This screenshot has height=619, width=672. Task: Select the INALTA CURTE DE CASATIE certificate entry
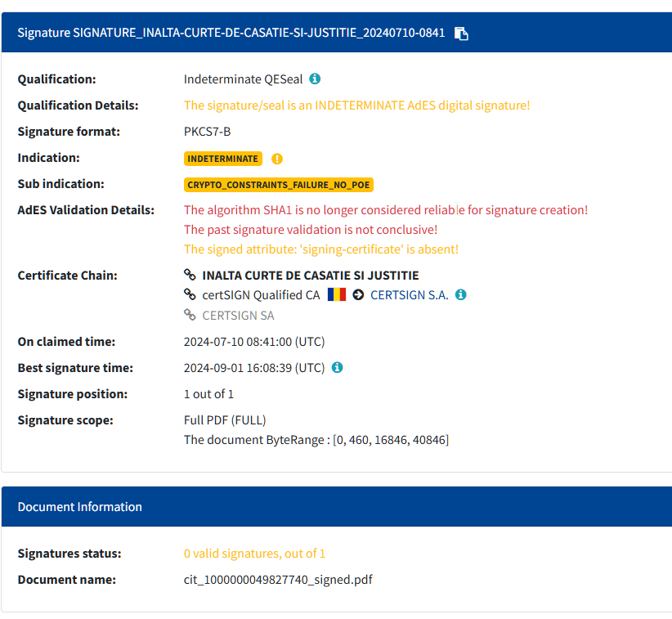point(311,275)
